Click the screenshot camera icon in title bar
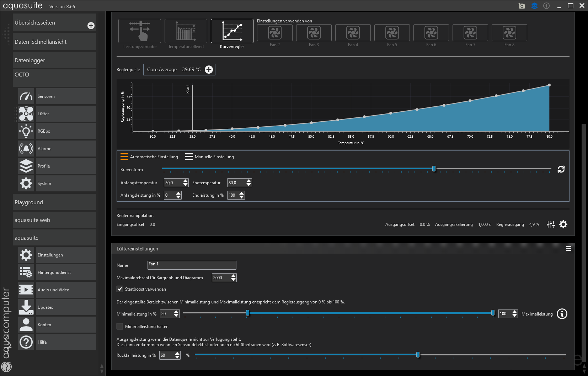The height and width of the screenshot is (376, 588). (522, 6)
